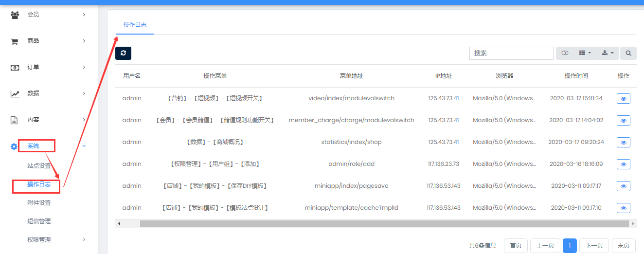The width and height of the screenshot is (644, 254).
Task: Click the 系统 gear icon
Action: (14, 146)
